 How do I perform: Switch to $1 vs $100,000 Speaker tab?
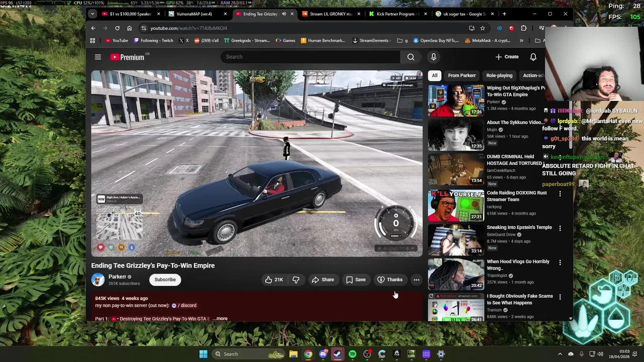click(x=131, y=14)
